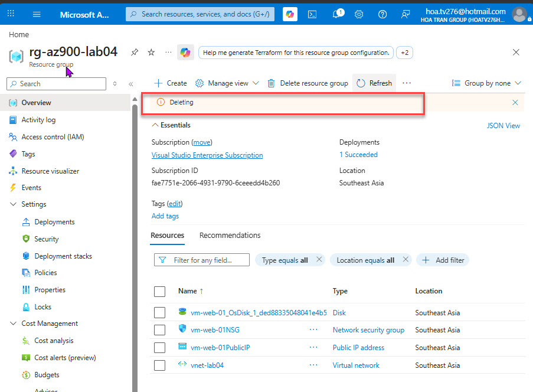Check the vm-web-01PublicIP row checkbox

click(159, 348)
